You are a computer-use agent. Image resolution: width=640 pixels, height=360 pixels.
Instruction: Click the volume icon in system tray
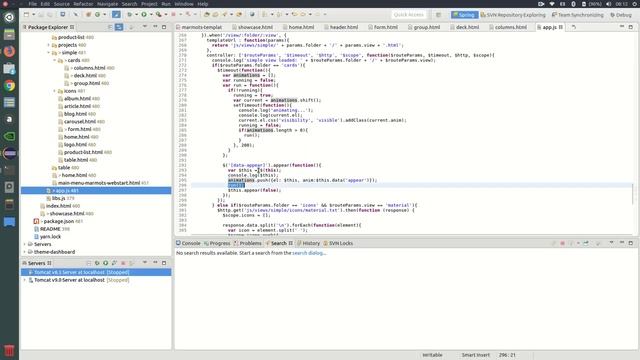pos(608,4)
